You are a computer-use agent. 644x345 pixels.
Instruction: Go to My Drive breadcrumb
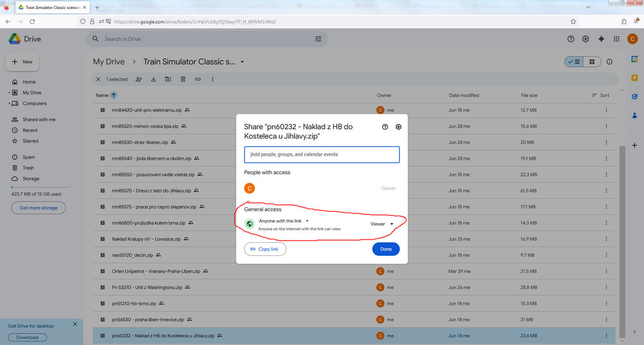coord(109,62)
